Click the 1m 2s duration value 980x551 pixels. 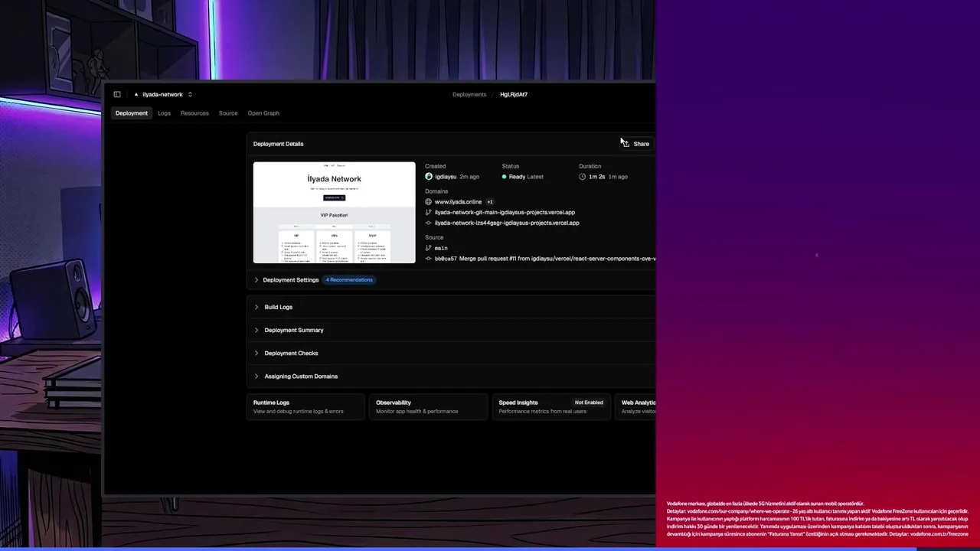click(596, 177)
